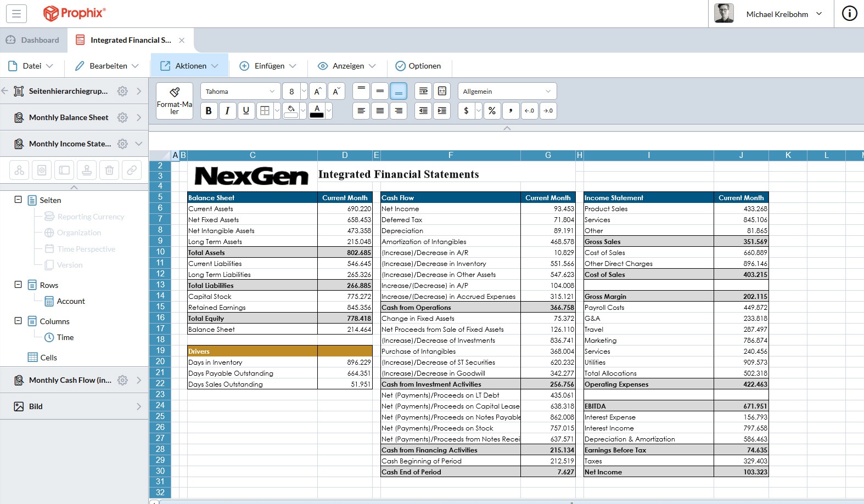Collapse the Seiten tree node
This screenshot has width=864, height=504.
(18, 200)
